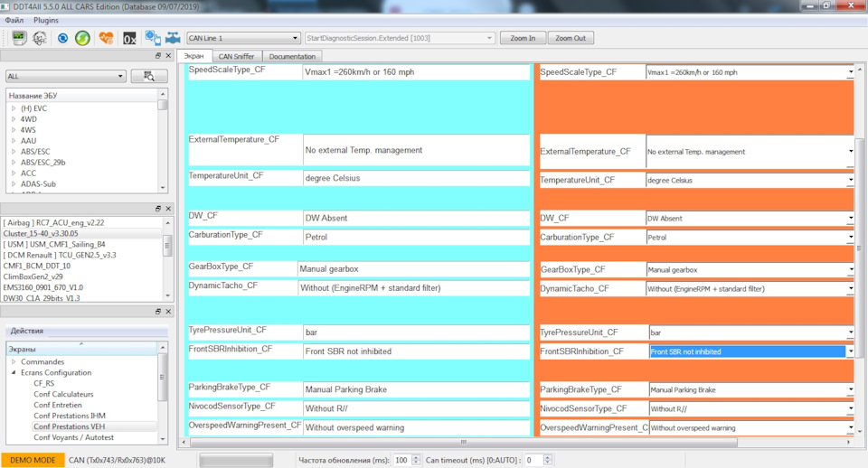Switch to the Documentation tab
This screenshot has height=468, width=868.
pos(292,56)
